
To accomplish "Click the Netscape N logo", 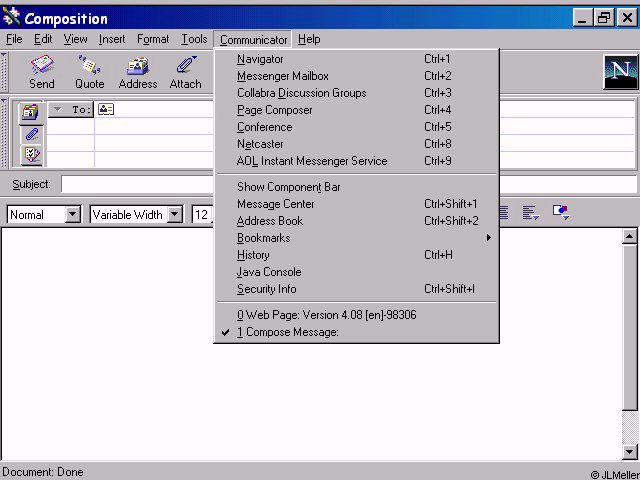I will (620, 72).
